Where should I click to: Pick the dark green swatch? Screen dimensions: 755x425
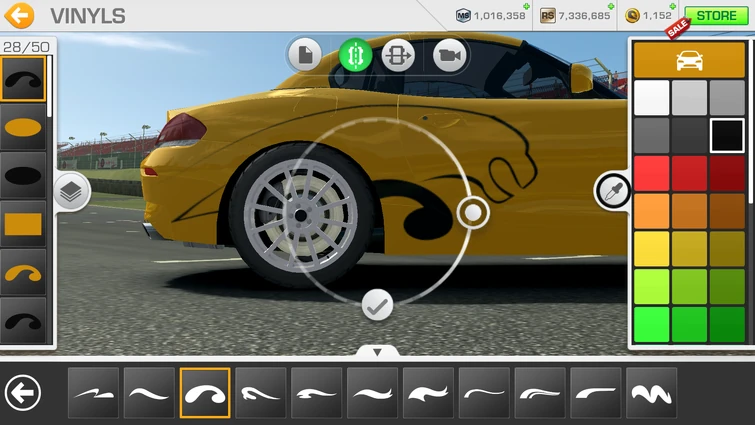727,325
